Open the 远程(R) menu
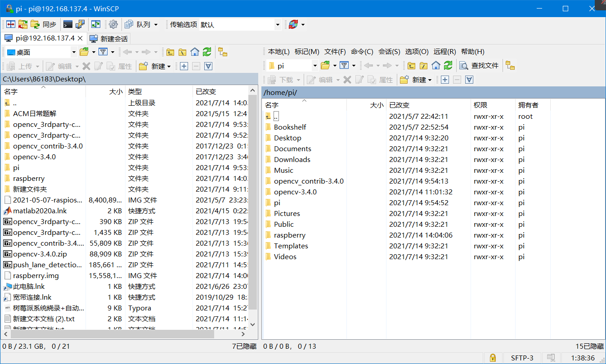 445,52
